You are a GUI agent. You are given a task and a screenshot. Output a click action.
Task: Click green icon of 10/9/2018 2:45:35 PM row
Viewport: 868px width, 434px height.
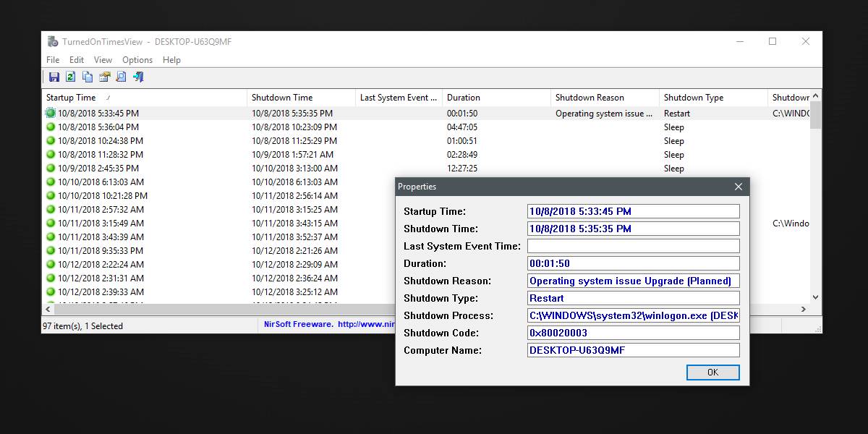click(51, 168)
